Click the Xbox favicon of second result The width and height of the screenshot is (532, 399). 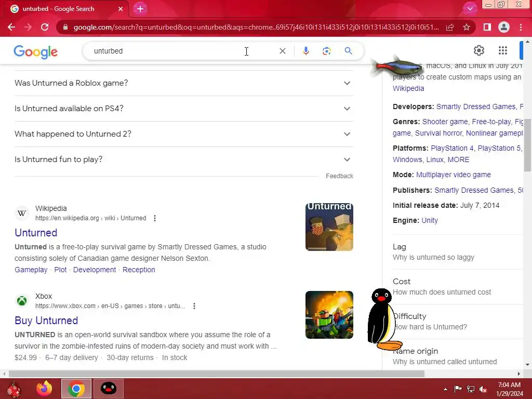pyautogui.click(x=22, y=301)
